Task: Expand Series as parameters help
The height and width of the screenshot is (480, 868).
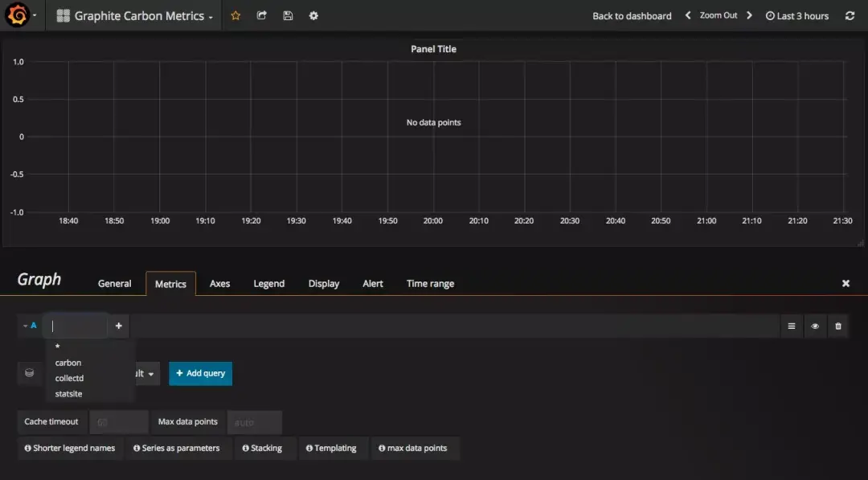Action: click(177, 449)
